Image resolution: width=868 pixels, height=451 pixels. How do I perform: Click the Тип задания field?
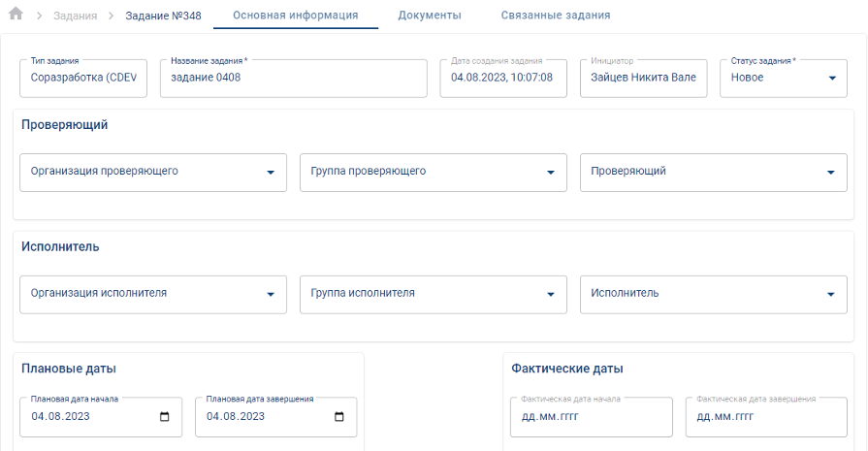pyautogui.click(x=83, y=79)
